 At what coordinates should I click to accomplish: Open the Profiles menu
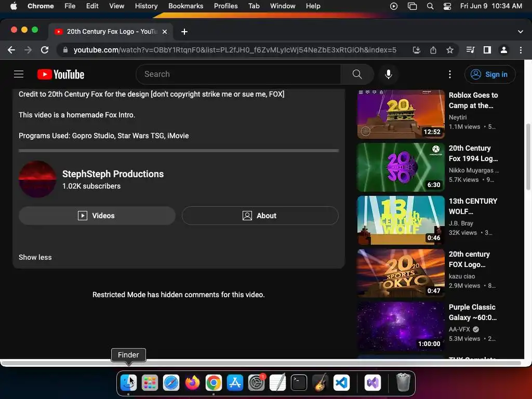tap(225, 6)
